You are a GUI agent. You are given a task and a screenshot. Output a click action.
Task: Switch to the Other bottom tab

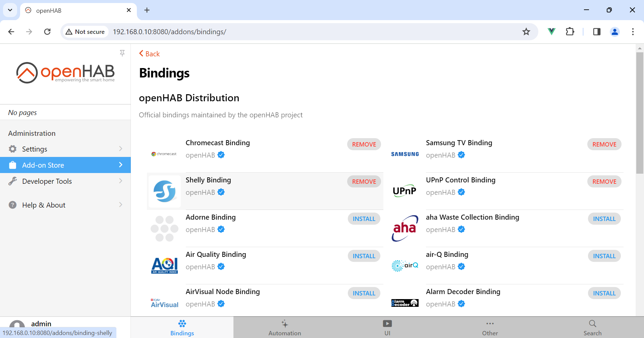pyautogui.click(x=490, y=328)
